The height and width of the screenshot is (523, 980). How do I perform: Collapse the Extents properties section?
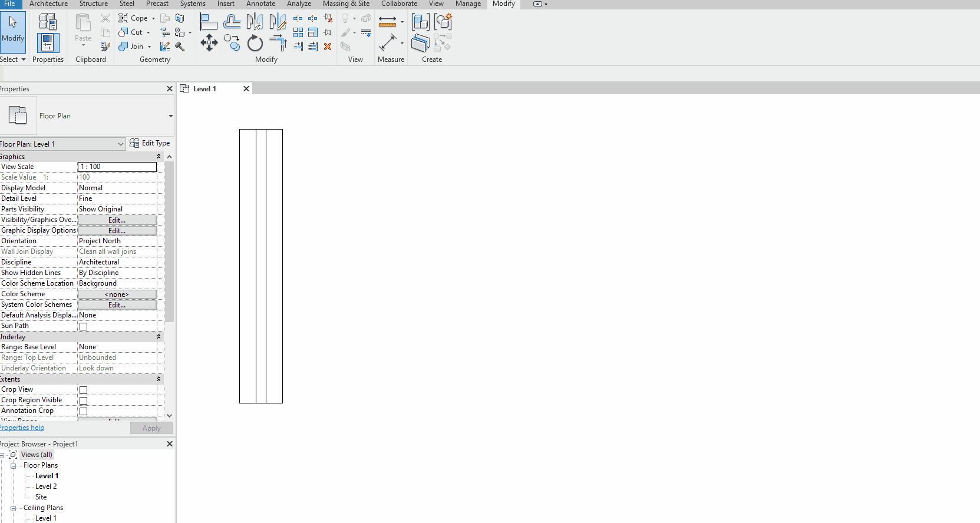coord(159,379)
